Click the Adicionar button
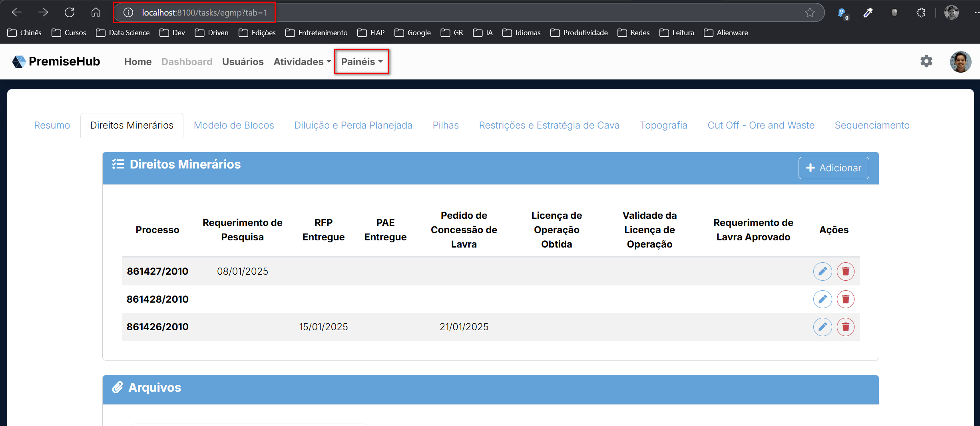Image resolution: width=980 pixels, height=426 pixels. coord(834,168)
